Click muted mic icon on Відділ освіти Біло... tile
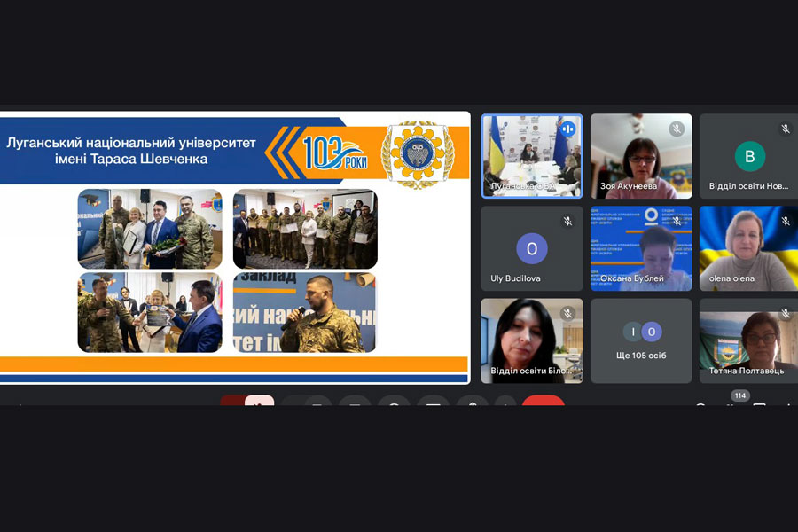This screenshot has width=798, height=532. (568, 314)
